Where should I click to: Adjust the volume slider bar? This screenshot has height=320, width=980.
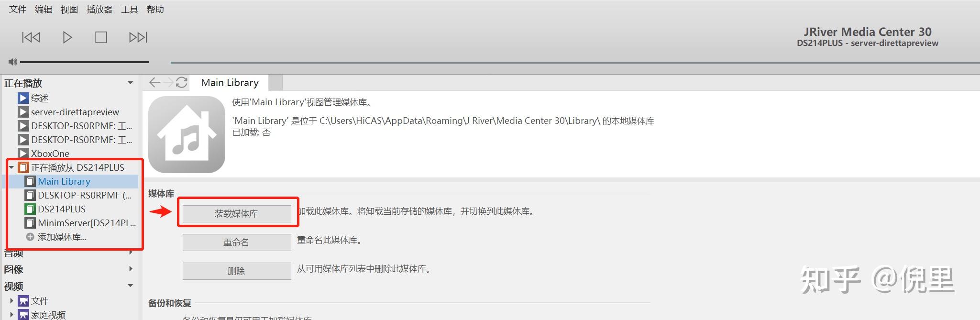point(85,62)
